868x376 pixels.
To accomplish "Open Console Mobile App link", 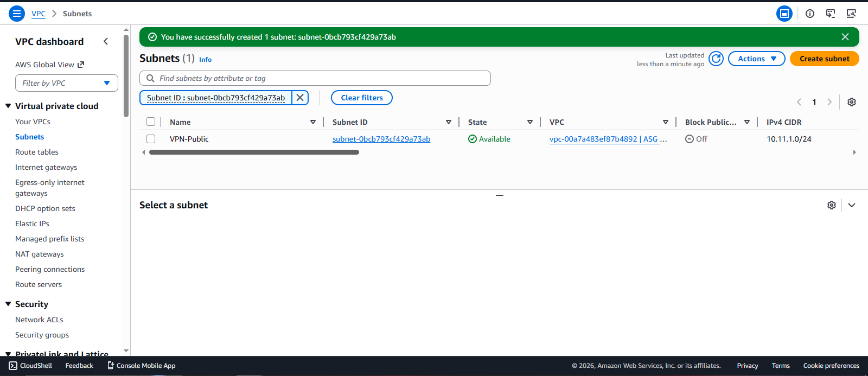I will [141, 366].
